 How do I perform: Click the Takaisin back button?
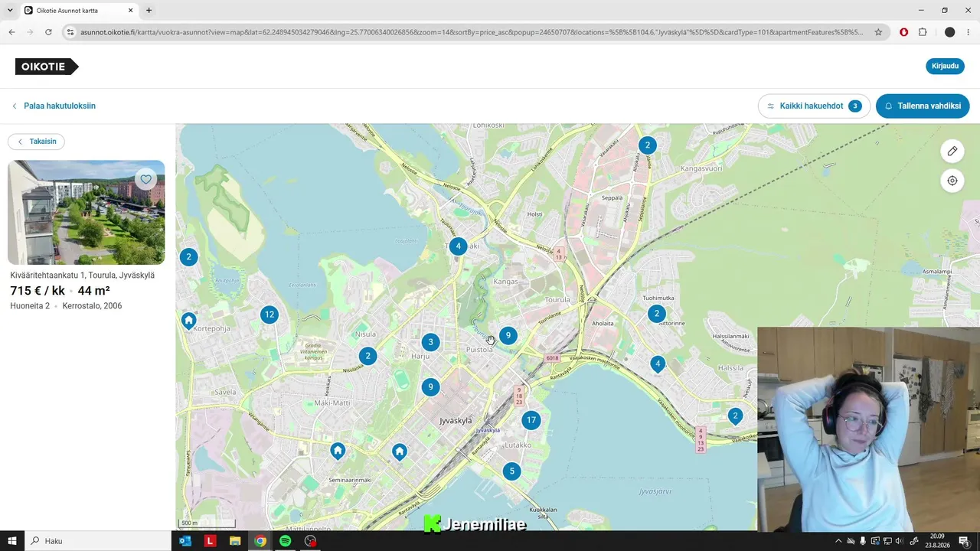36,142
